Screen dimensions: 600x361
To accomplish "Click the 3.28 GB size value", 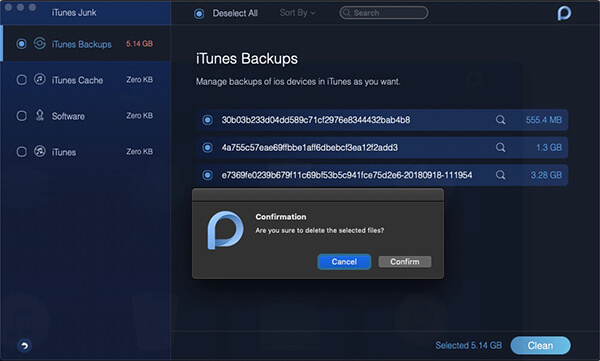I will pos(546,175).
